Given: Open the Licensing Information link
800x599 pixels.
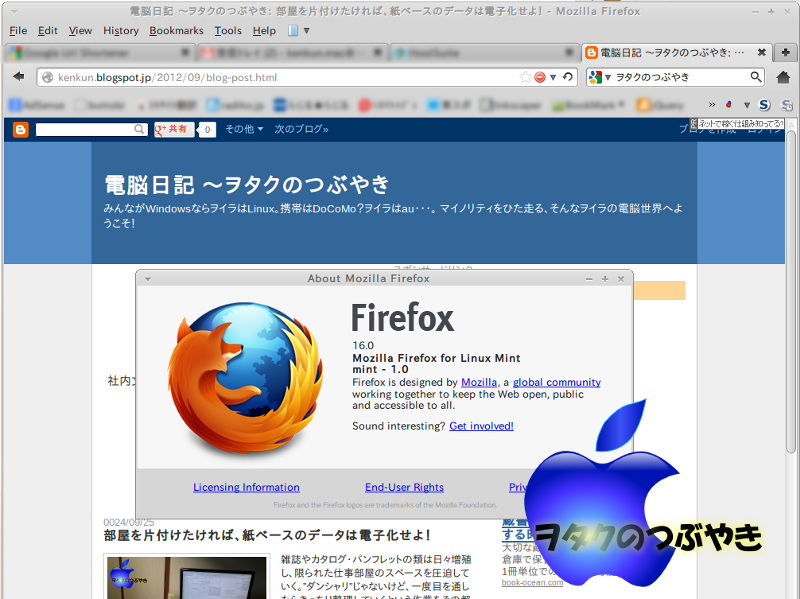Looking at the screenshot, I should coord(246,487).
